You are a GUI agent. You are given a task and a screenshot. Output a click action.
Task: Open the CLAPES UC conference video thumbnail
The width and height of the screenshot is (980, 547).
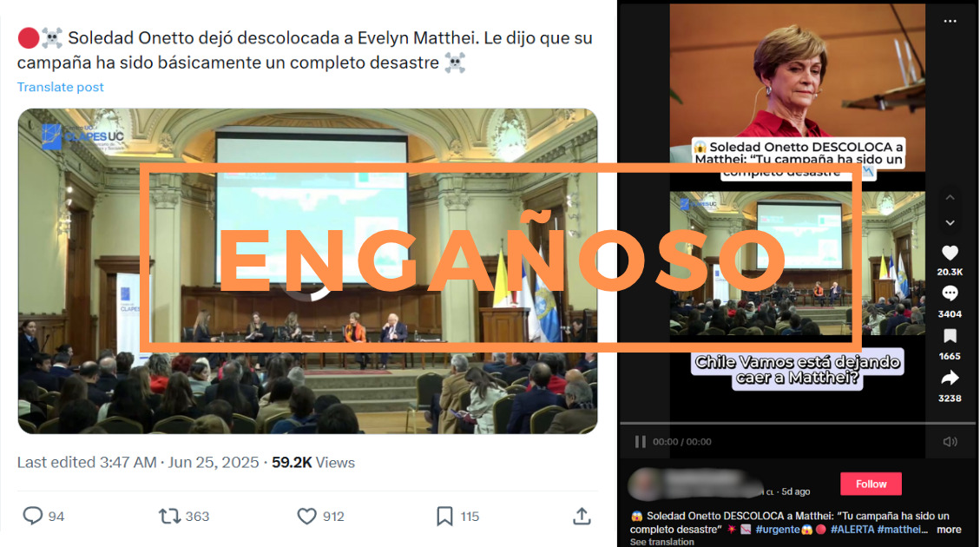tap(307, 271)
